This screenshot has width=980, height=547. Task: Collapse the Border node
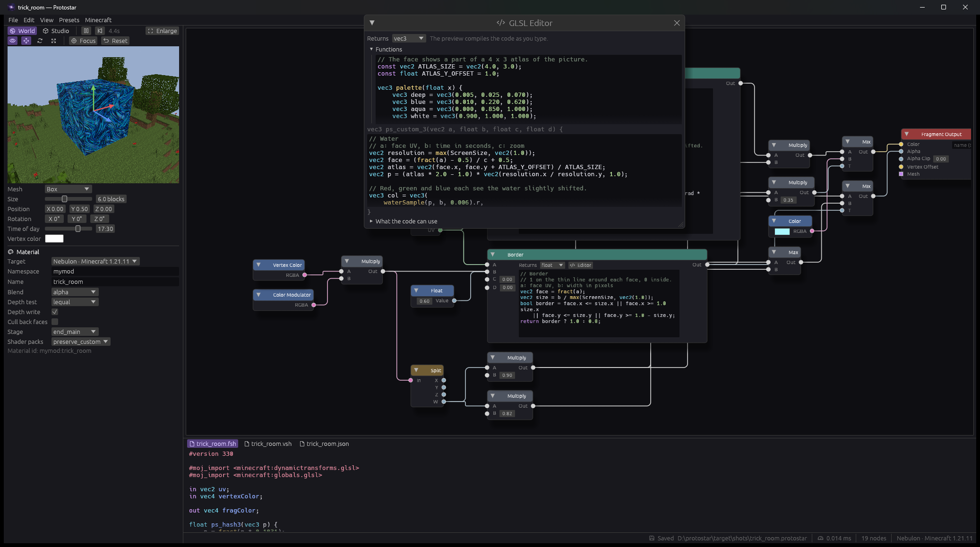tap(493, 255)
